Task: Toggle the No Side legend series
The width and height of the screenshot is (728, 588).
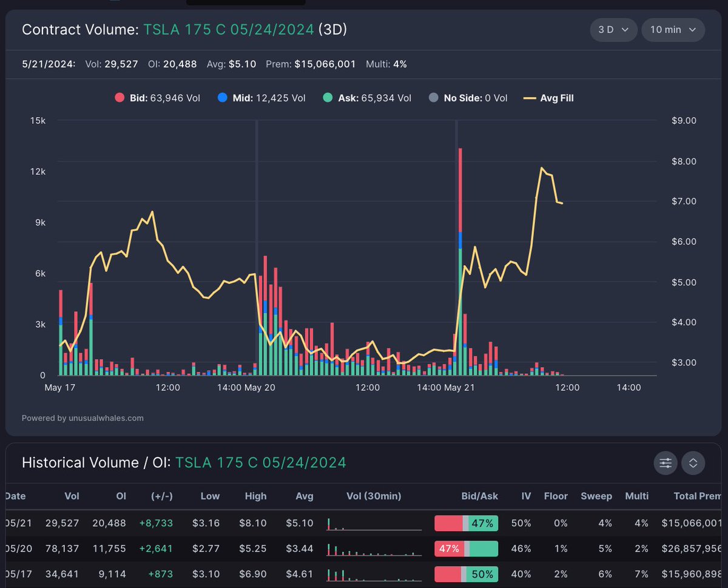Action: click(468, 98)
